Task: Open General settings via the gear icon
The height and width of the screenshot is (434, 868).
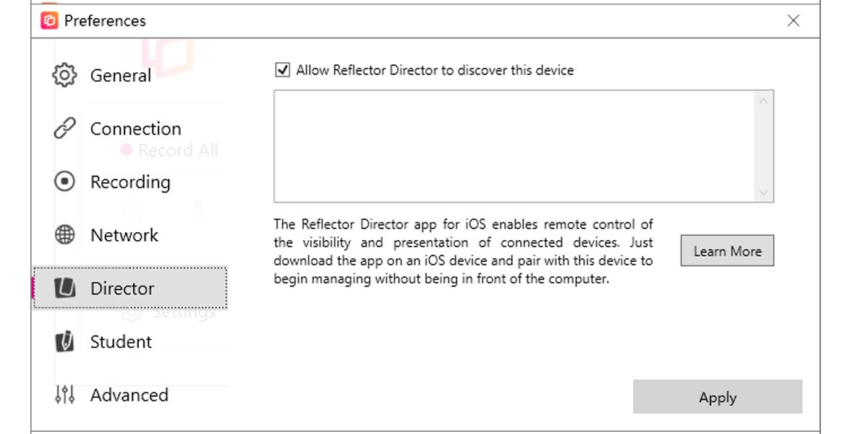Action: pos(64,75)
